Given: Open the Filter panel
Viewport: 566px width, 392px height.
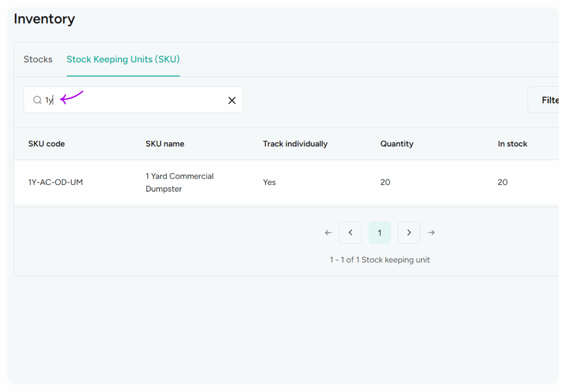Looking at the screenshot, I should (549, 100).
